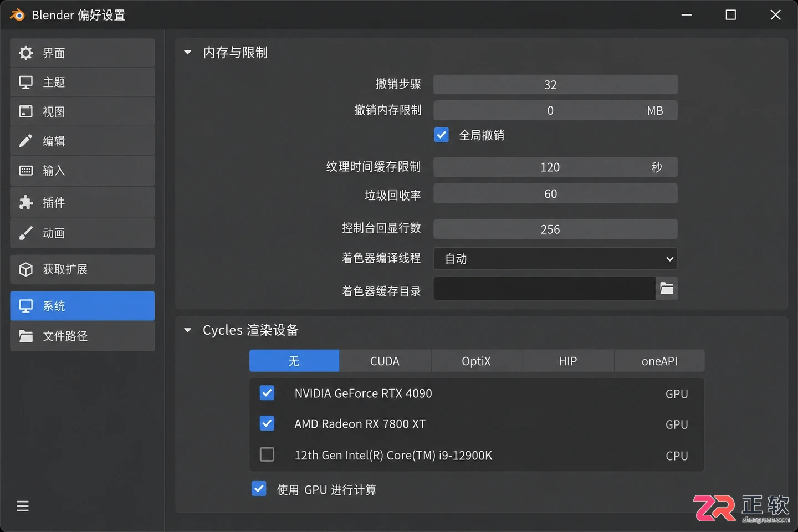Screen dimensions: 798x532
Task: Click the GPU label for RX 7800 XT
Action: pyautogui.click(x=677, y=424)
